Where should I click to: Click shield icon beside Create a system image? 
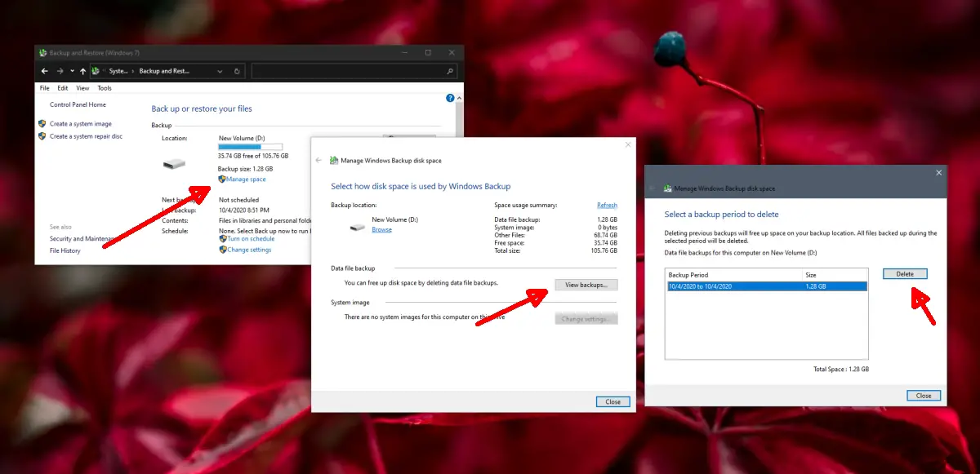[42, 124]
